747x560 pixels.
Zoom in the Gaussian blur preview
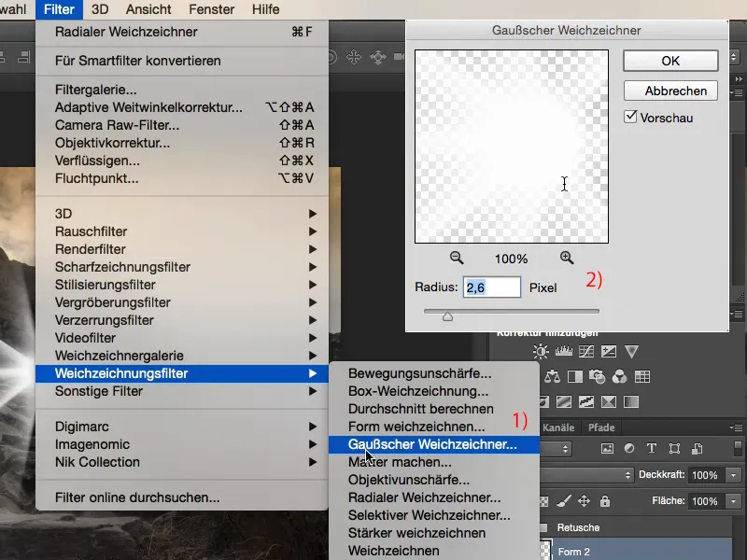567,259
